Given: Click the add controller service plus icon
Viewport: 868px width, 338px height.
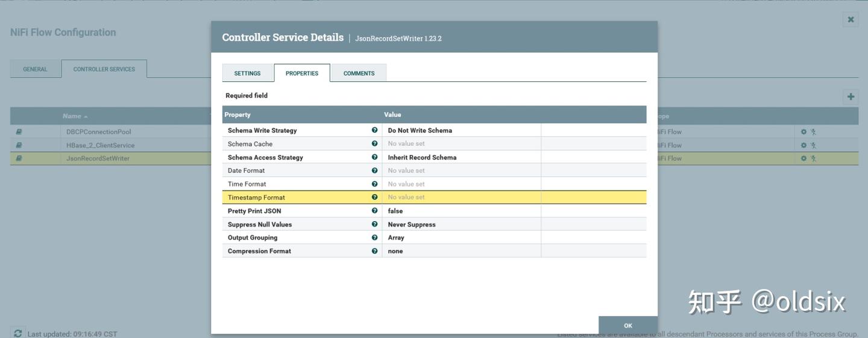Looking at the screenshot, I should coord(851,96).
